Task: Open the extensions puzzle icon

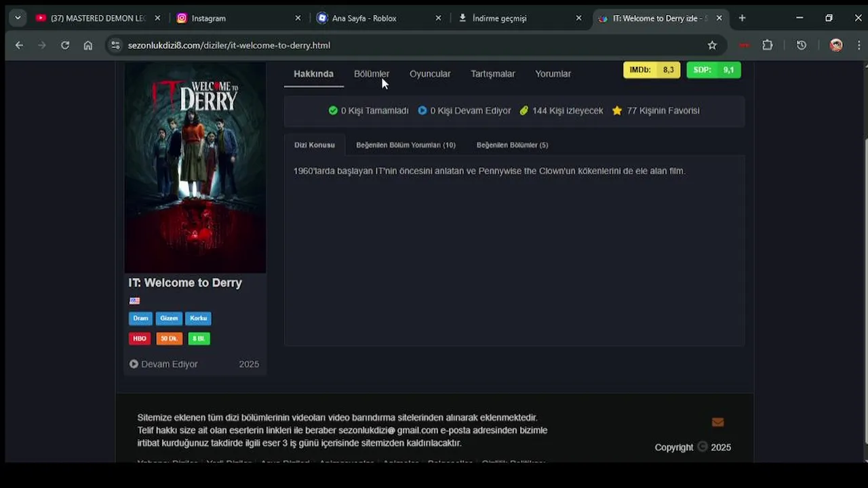Action: tap(768, 45)
